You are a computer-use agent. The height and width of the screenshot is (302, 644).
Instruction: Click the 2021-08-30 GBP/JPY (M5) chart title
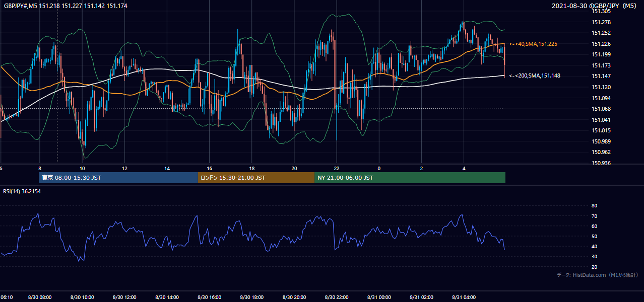[595, 6]
